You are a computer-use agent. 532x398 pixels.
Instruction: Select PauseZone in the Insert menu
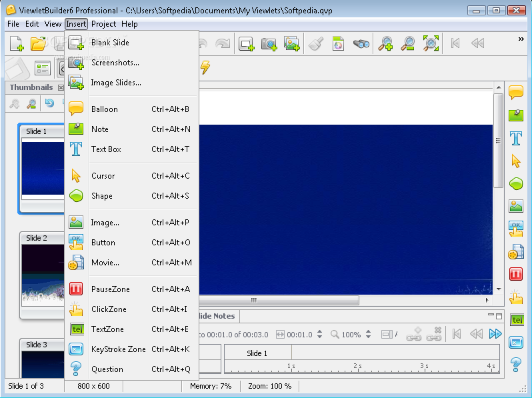[131, 289]
